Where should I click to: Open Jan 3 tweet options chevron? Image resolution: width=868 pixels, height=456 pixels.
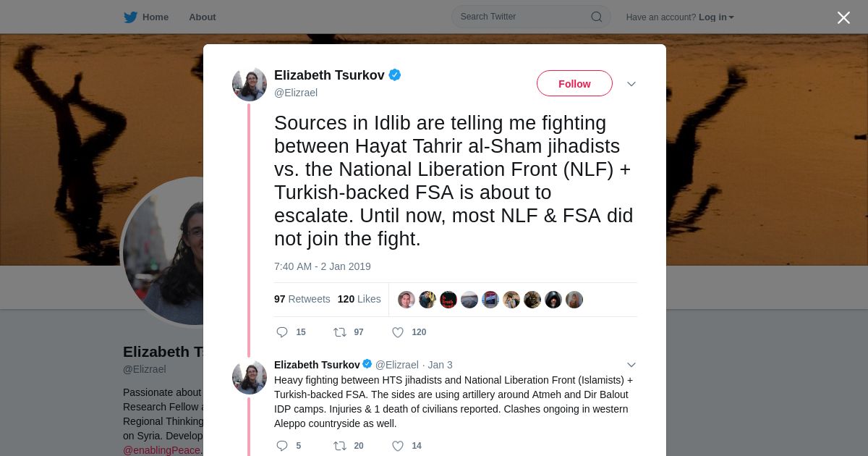631,365
